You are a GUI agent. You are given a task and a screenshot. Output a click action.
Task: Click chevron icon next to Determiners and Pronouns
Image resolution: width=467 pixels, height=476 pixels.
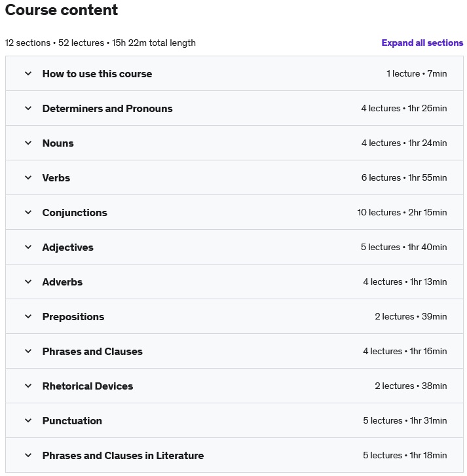(x=28, y=108)
